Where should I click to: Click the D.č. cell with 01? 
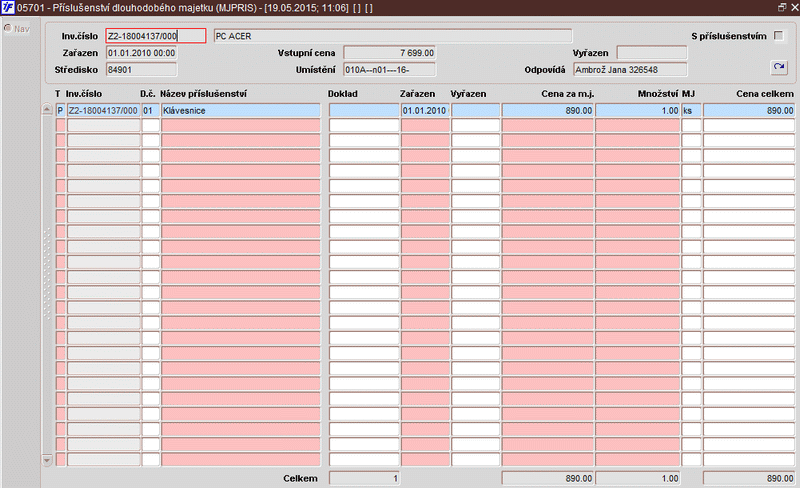coord(151,110)
